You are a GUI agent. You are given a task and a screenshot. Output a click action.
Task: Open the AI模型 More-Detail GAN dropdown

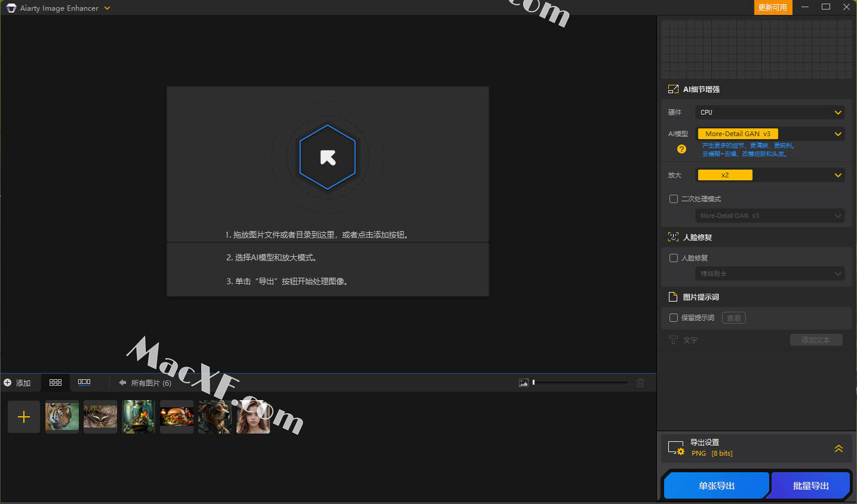pos(770,134)
